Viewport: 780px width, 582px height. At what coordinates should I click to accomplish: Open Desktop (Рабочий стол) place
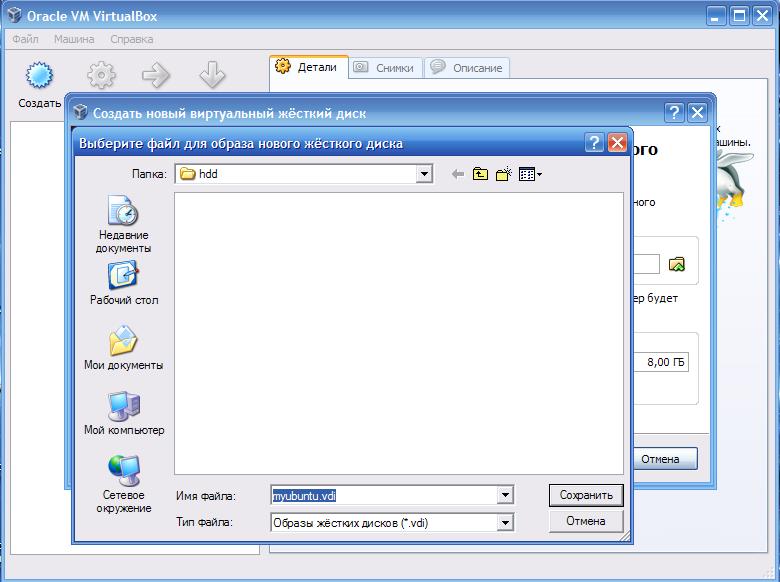pos(124,283)
